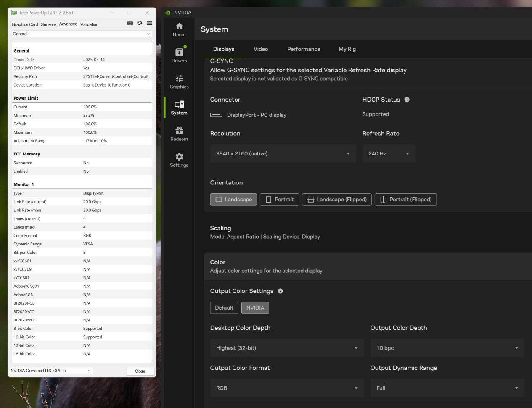Select Landscape (Flipped) orientation

[337, 200]
